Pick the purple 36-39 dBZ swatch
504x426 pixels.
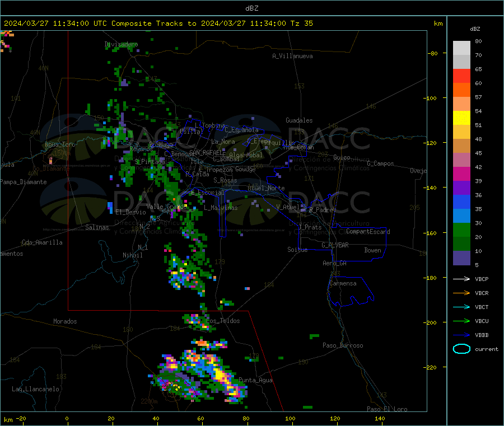[x=461, y=188]
